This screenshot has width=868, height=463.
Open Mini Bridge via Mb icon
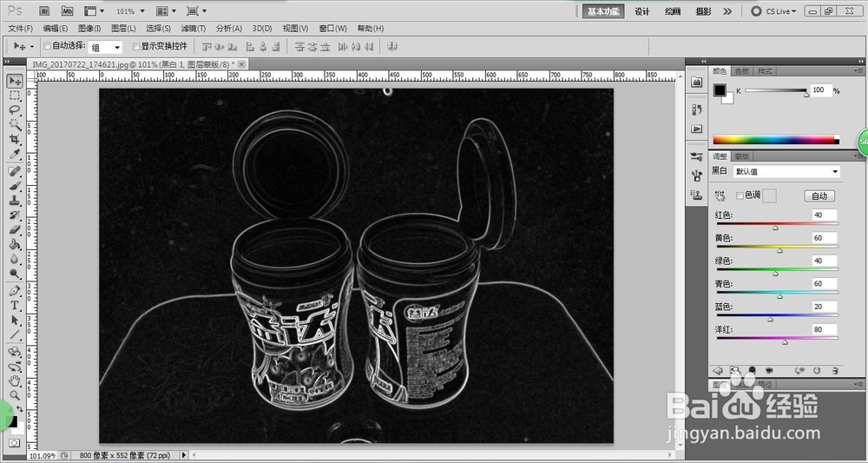(x=67, y=11)
